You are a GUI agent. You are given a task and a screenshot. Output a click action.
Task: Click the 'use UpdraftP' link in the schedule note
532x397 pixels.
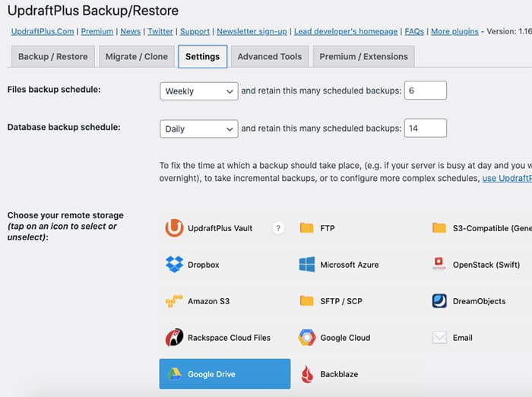pyautogui.click(x=507, y=178)
